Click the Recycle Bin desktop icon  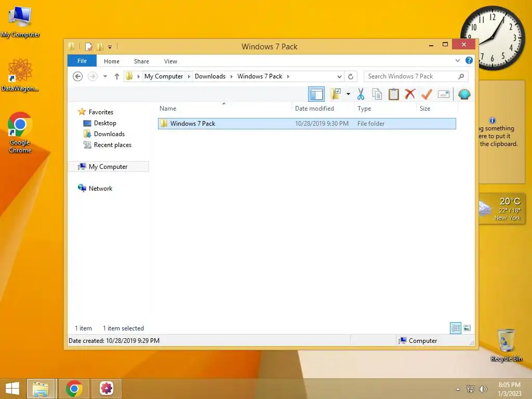(506, 345)
